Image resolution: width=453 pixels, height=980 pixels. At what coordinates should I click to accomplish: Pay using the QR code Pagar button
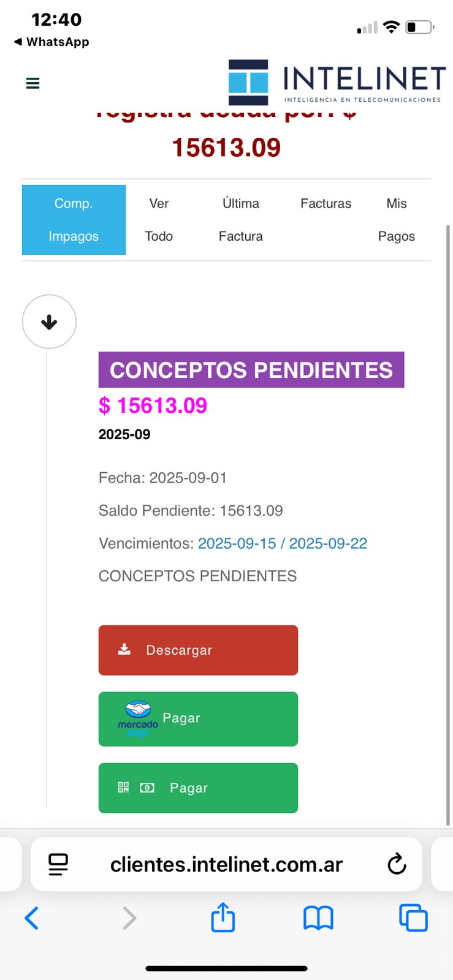198,788
